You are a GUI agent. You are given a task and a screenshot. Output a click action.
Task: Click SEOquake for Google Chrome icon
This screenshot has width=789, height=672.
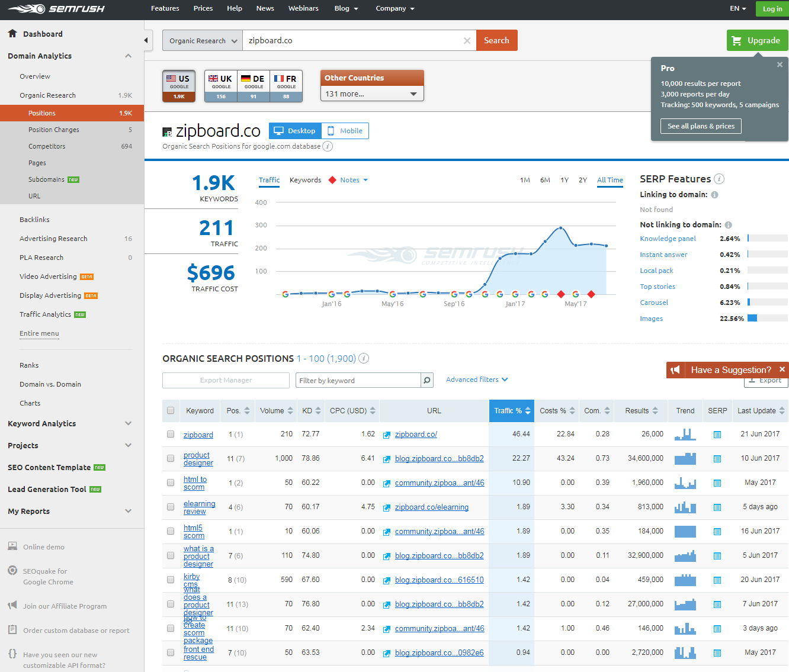pos(12,570)
